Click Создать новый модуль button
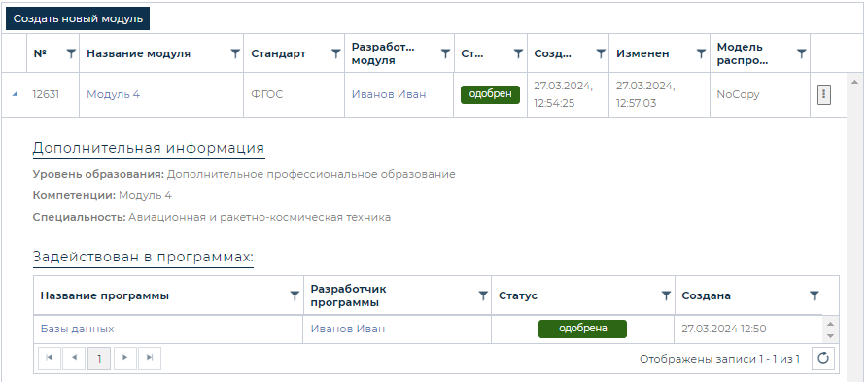 coord(78,18)
